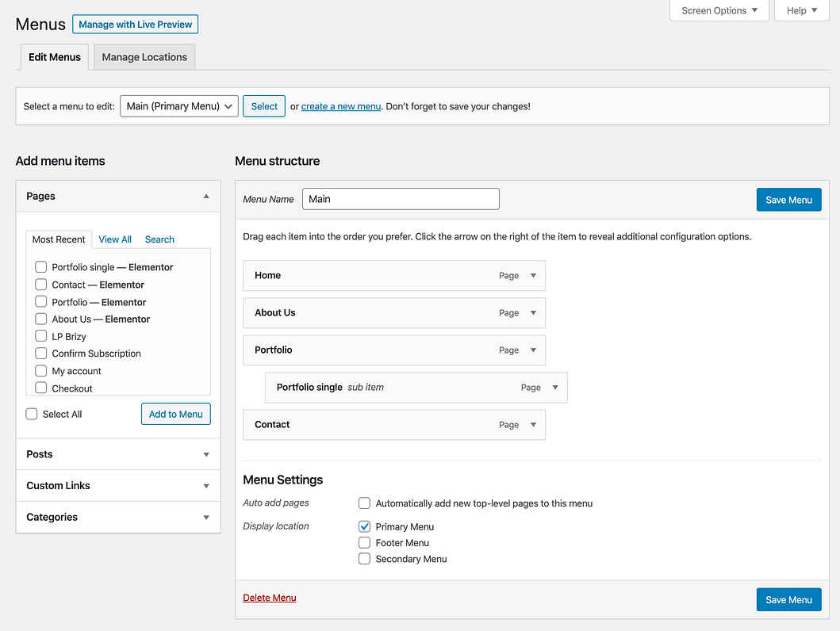Expand the Posts panel
840x631 pixels.
click(205, 453)
